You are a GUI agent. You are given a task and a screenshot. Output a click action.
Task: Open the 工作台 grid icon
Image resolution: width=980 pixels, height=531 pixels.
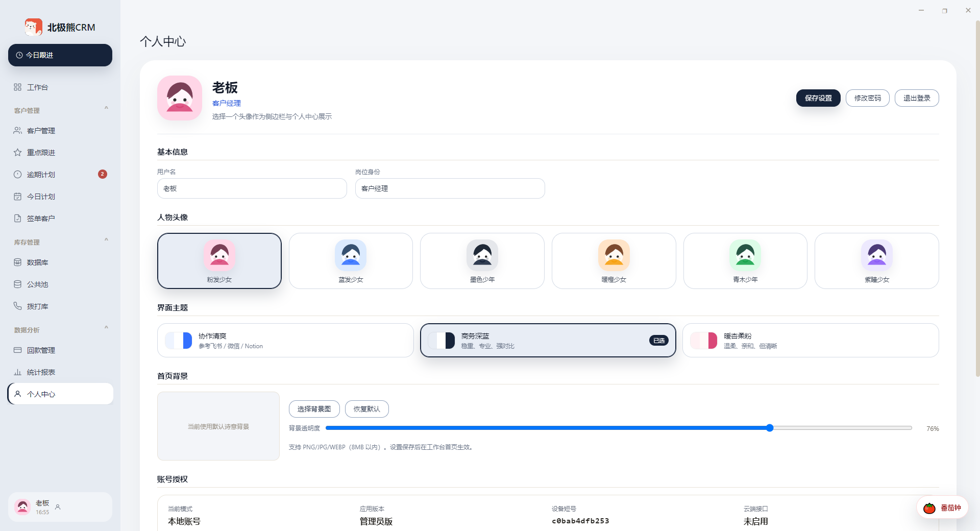pos(17,87)
